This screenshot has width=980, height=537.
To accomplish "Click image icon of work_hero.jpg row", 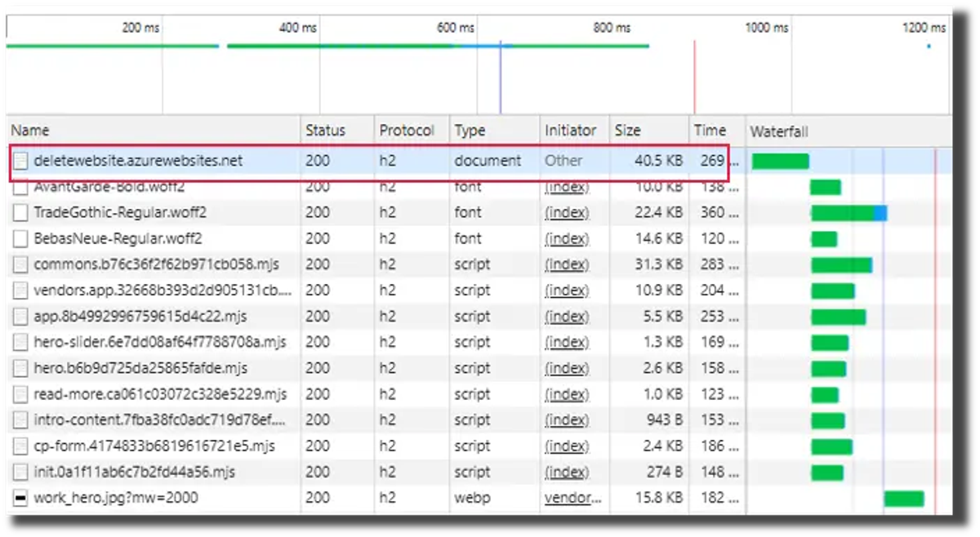I will pyautogui.click(x=20, y=498).
